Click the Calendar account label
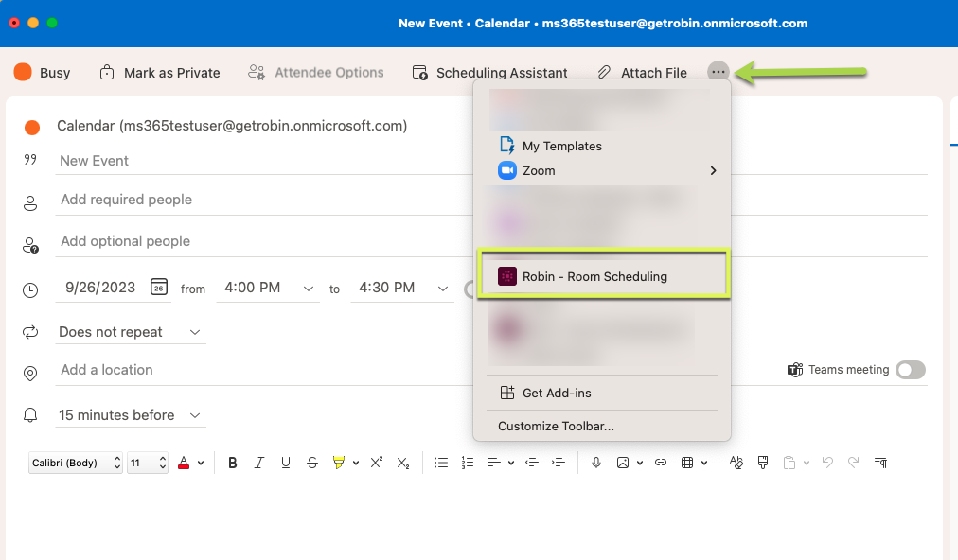Screen dimensions: 958x560 pyautogui.click(x=232, y=126)
